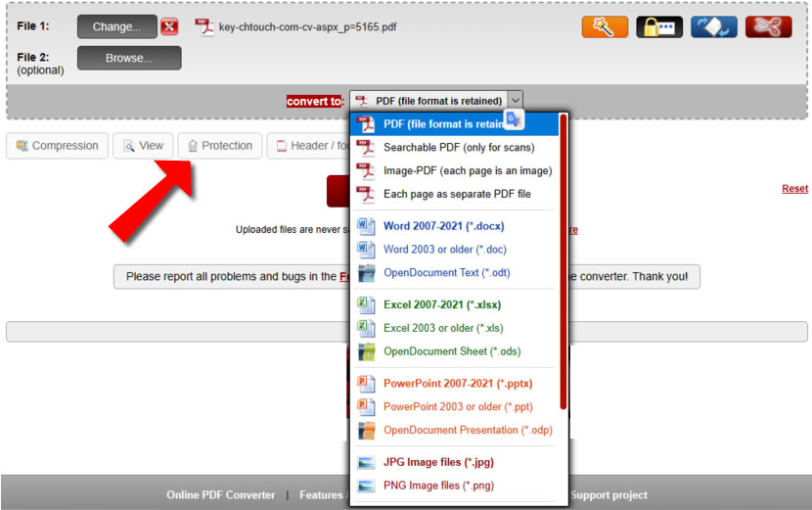The height and width of the screenshot is (510, 812).
Task: Click the blue rotate pages icon
Action: tap(713, 27)
